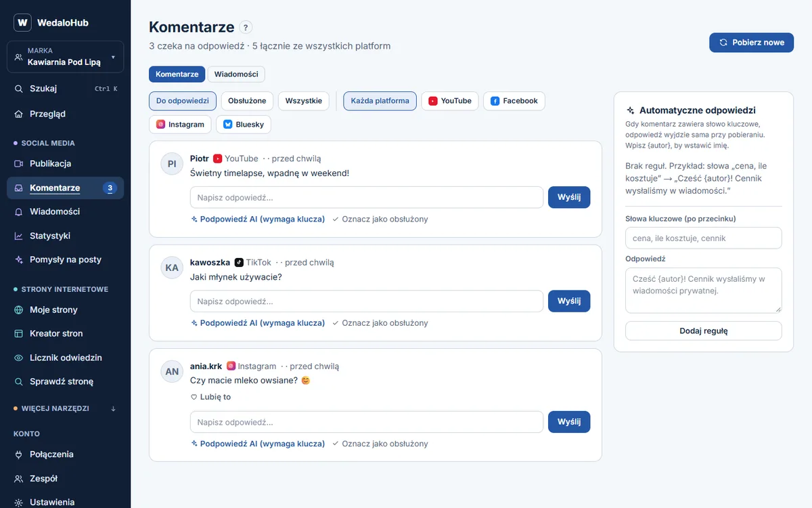Click the Słowa kluczowe input field
The image size is (812, 508).
tap(704, 238)
